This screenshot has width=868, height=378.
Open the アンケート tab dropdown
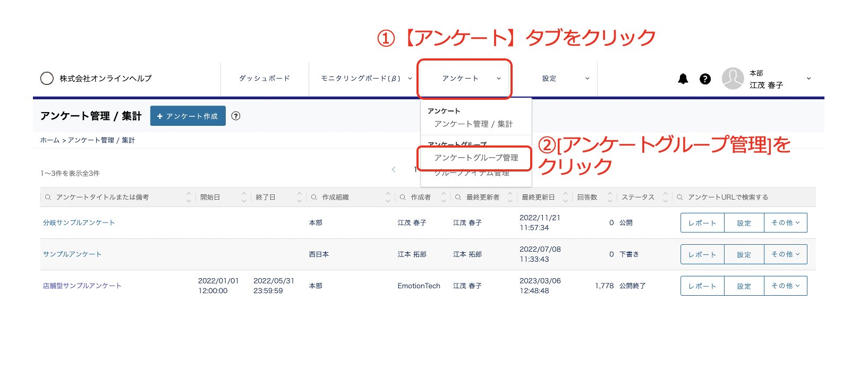pyautogui.click(x=465, y=79)
